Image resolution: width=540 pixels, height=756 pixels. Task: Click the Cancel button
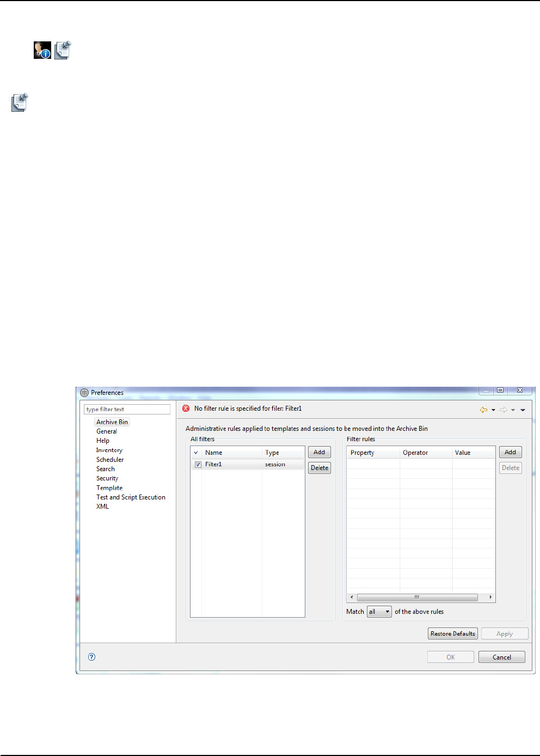click(x=502, y=657)
